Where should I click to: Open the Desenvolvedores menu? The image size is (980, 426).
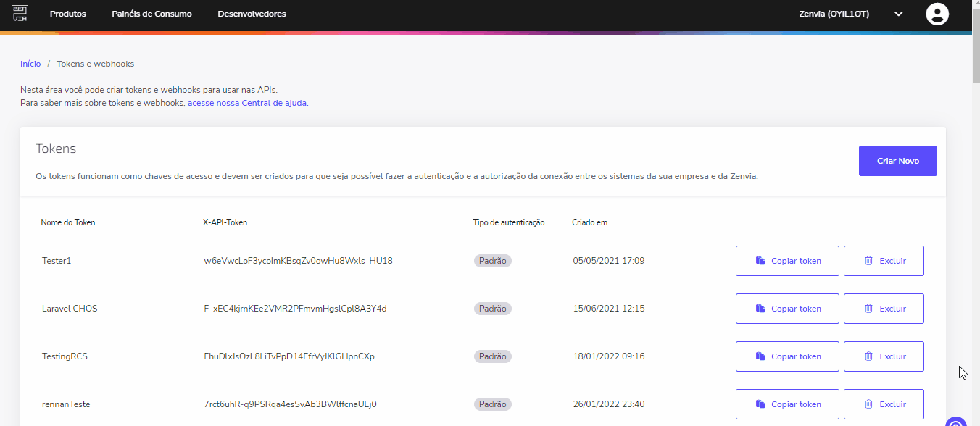[x=252, y=14]
